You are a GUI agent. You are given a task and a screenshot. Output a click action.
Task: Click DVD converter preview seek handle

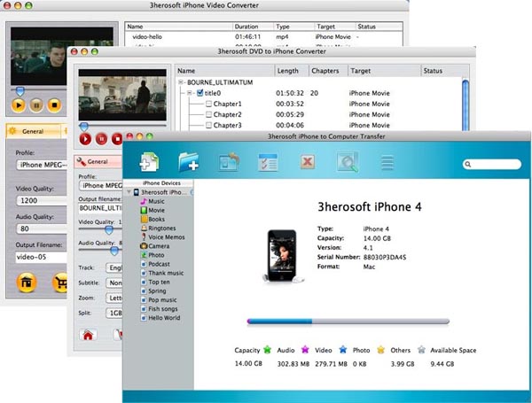(x=84, y=127)
